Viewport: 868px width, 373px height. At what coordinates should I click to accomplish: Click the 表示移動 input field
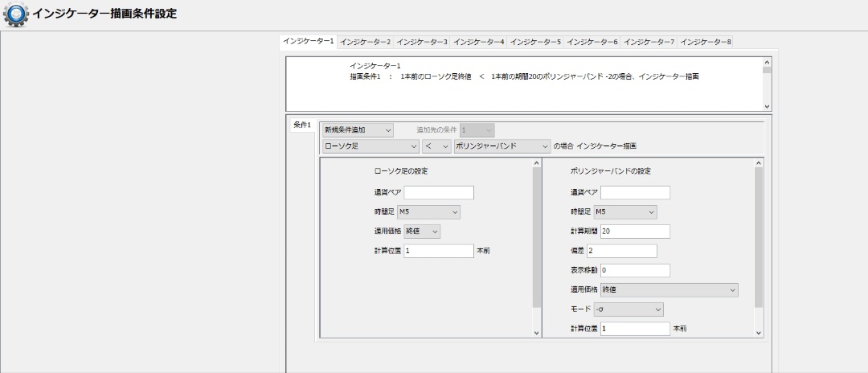coord(635,270)
